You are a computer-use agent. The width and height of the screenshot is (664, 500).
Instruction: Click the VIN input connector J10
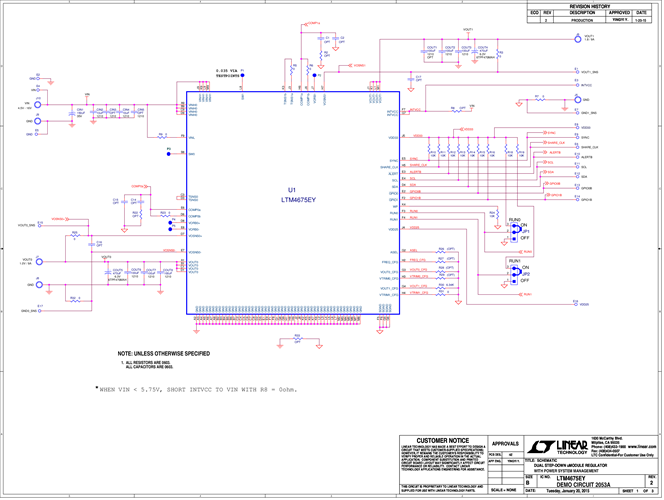(x=37, y=104)
